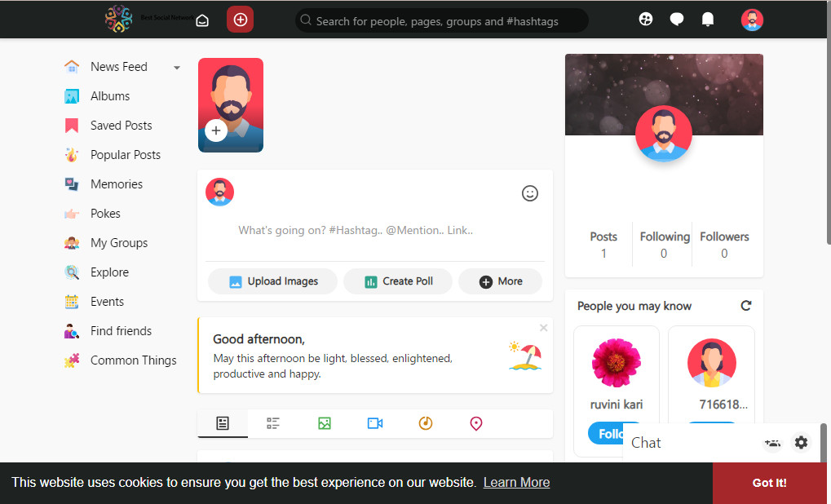Click the red create plus button
This screenshot has width=831, height=504.
pos(240,20)
